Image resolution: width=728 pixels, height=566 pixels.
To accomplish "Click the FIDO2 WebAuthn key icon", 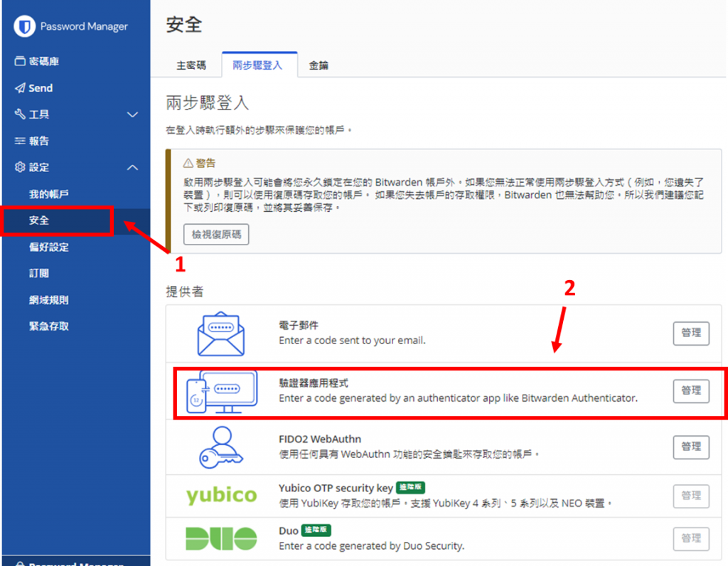I will (221, 447).
